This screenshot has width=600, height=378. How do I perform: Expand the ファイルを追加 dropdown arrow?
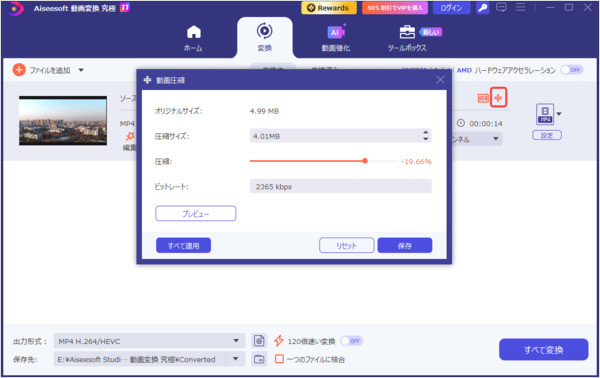[x=81, y=70]
